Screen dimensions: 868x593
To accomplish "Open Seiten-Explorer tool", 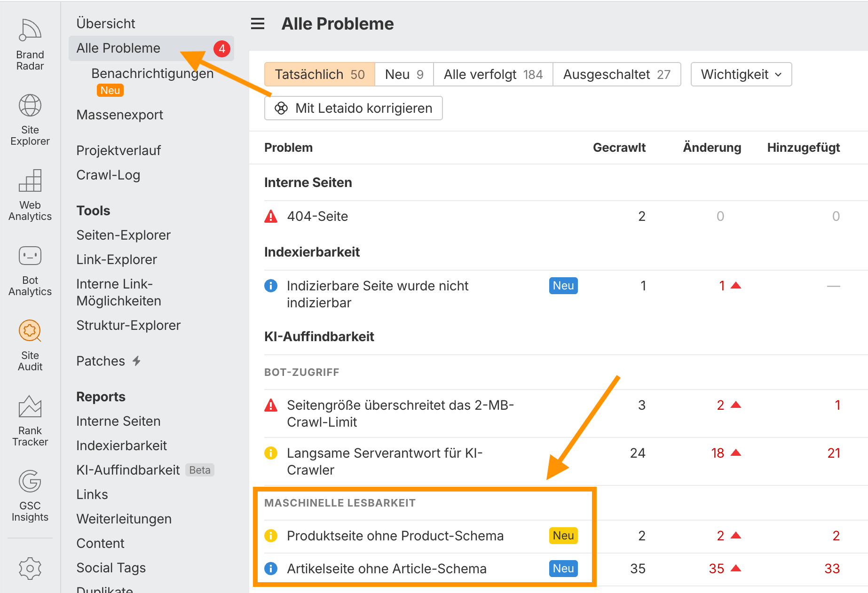I will (123, 235).
